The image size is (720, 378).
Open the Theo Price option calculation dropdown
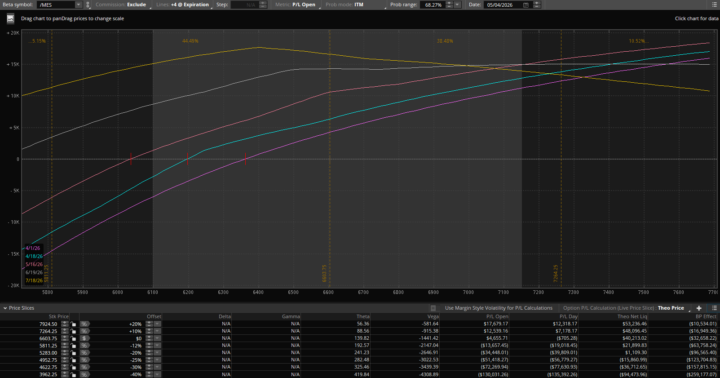pos(671,308)
